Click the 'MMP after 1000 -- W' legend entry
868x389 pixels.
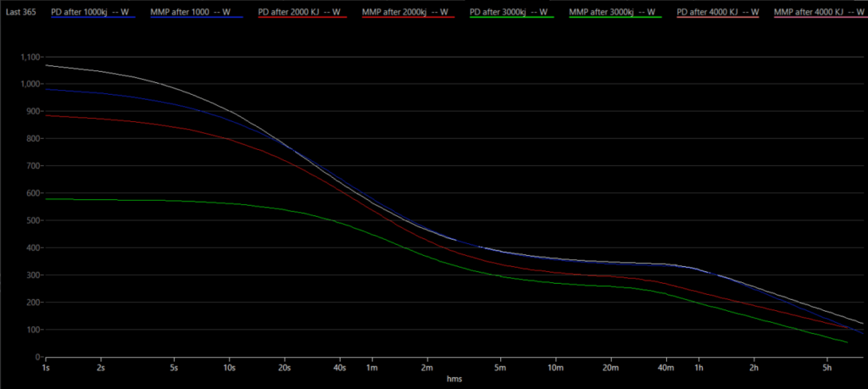click(x=196, y=12)
